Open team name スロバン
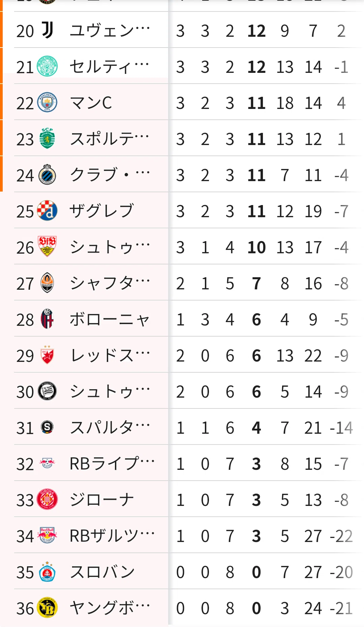This screenshot has width=364, height=627. [x=102, y=572]
